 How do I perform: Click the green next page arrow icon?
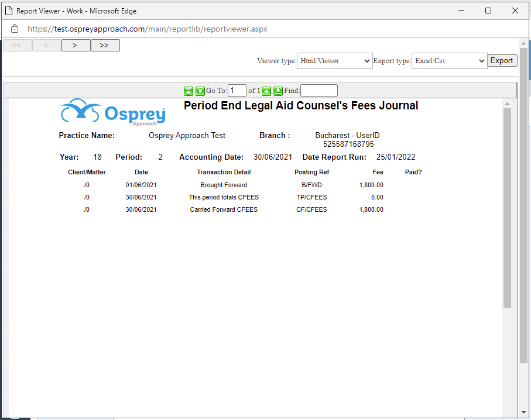266,91
